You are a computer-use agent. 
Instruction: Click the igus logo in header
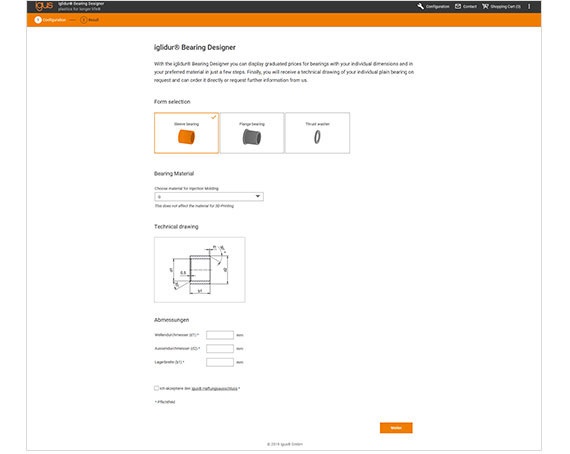(44, 6)
